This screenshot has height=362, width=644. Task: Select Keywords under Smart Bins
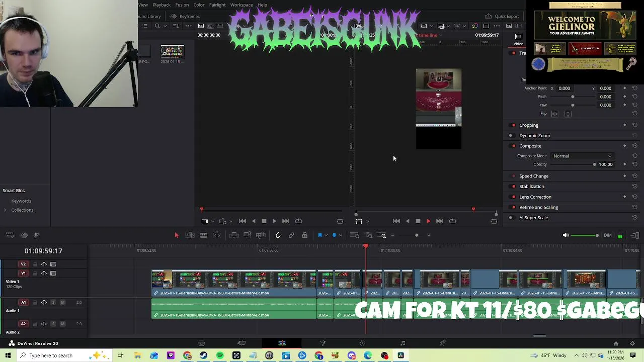(x=21, y=201)
